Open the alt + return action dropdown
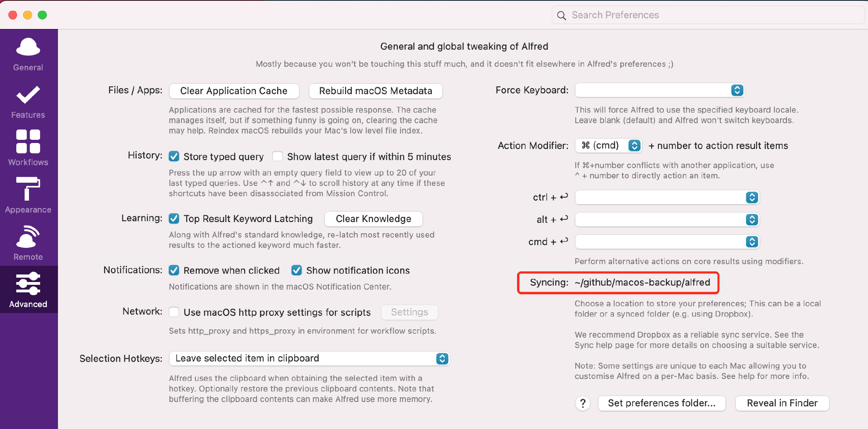Image resolution: width=868 pixels, height=429 pixels. pos(667,220)
